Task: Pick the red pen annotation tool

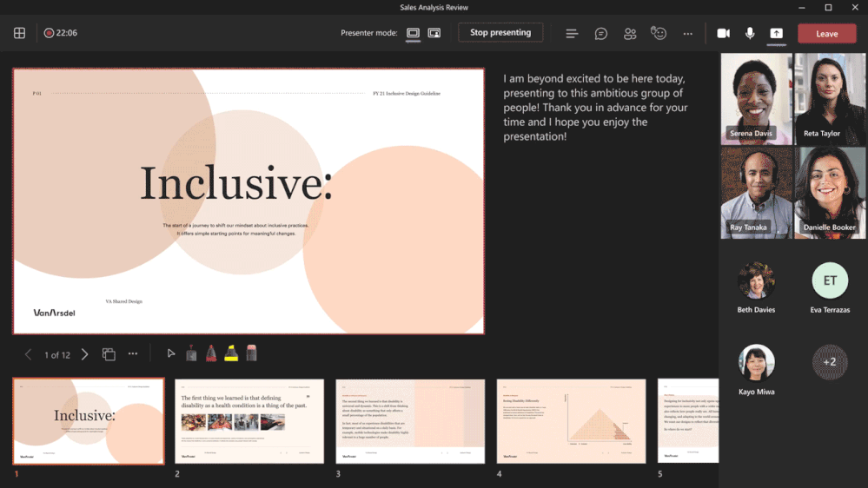Action: tap(211, 353)
